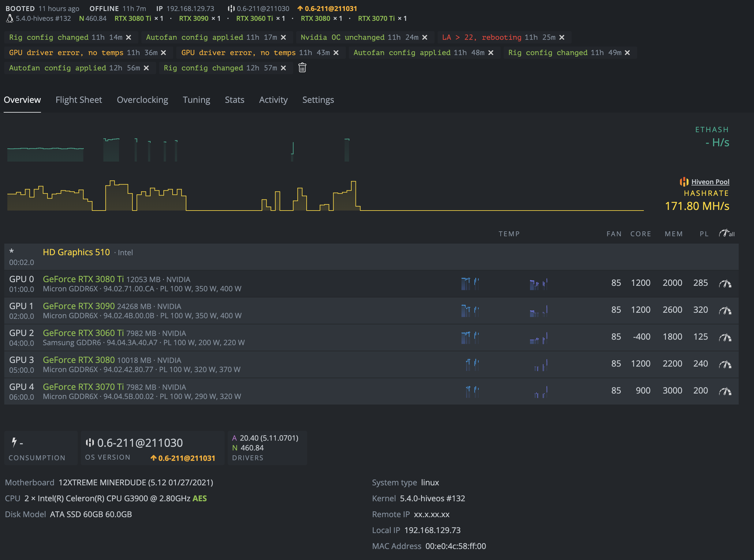
Task: Dismiss the 'Nvidia OC unchanged' message
Action: 425,37
